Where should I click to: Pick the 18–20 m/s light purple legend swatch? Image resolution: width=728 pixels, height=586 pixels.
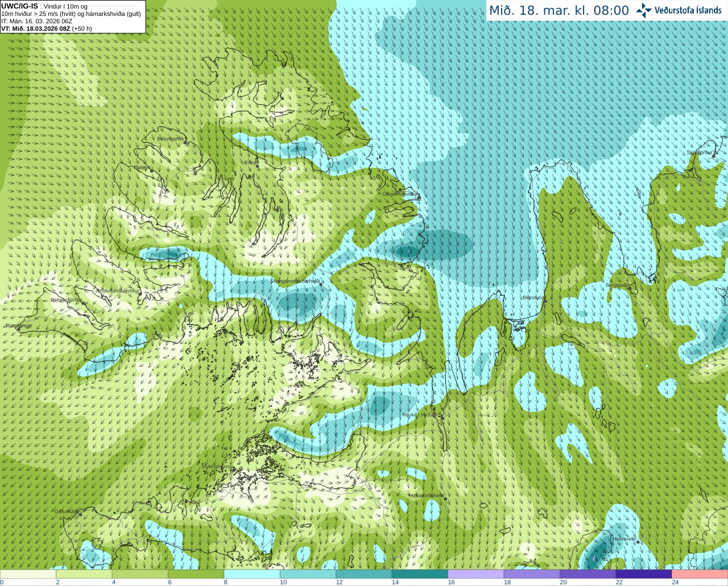(x=532, y=574)
